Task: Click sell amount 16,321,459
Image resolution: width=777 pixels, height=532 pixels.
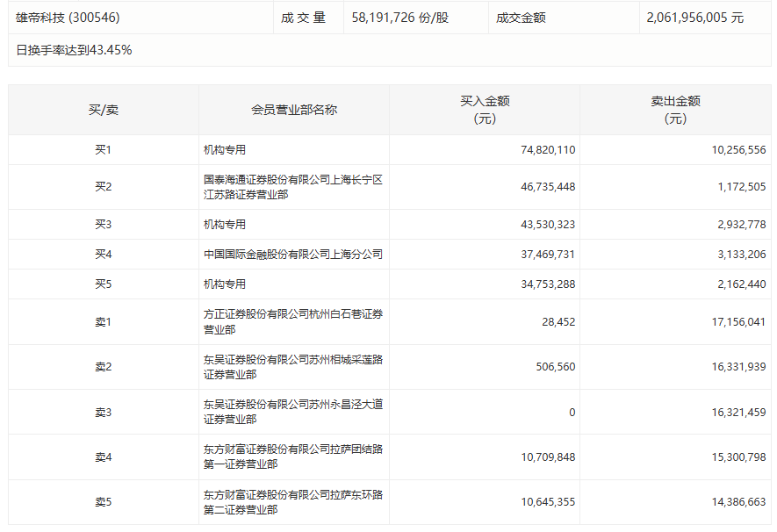Action: 738,412
